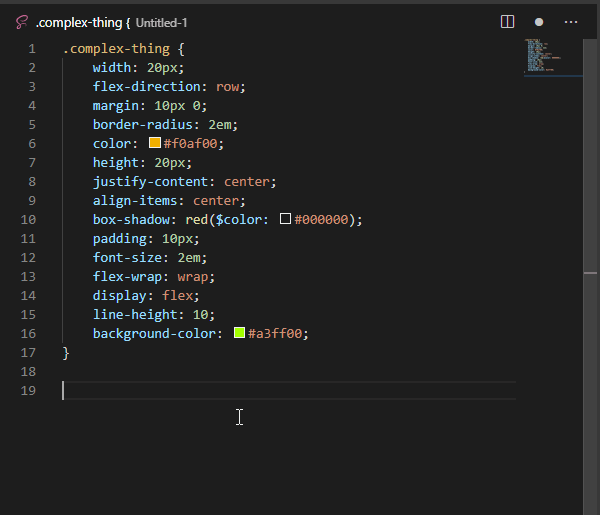
Task: Click the unsaved-changes dot on the tab
Action: pos(539,22)
